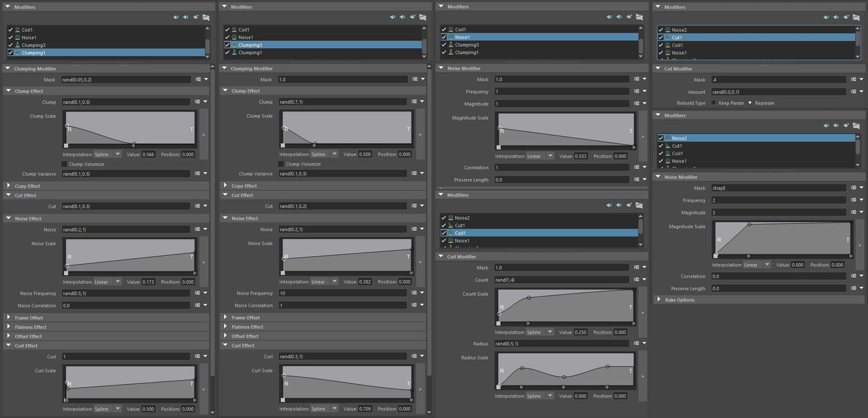
Task: Uncheck the highlighted Noise2 modifier checkbox
Action: [x=661, y=138]
